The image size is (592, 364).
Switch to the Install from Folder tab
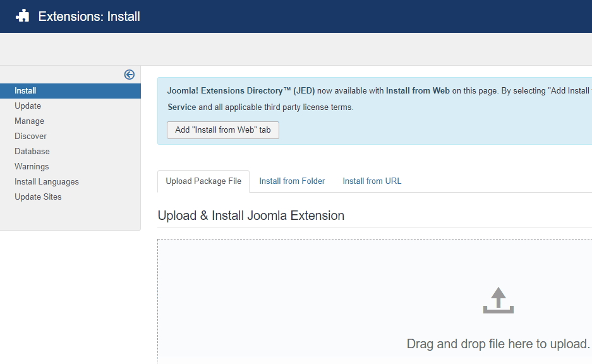pyautogui.click(x=292, y=181)
